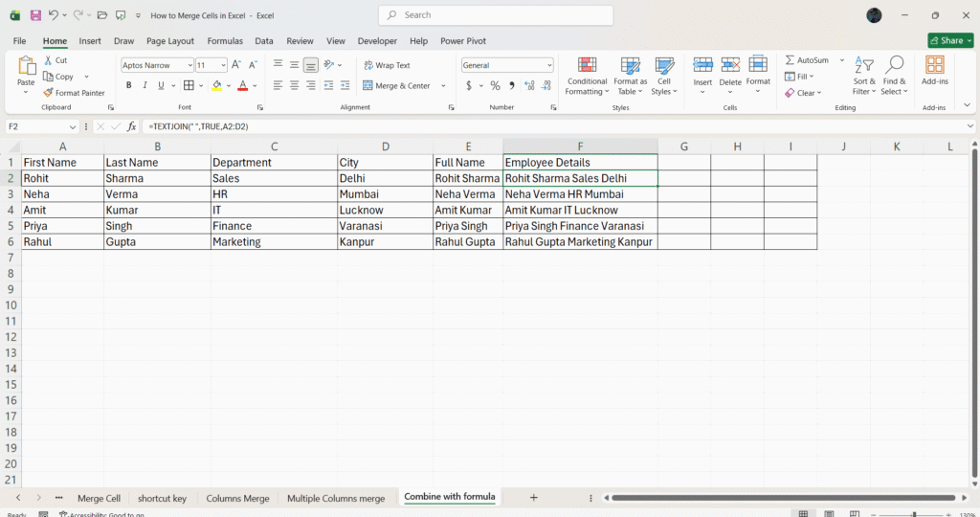Open the File tab

click(19, 40)
